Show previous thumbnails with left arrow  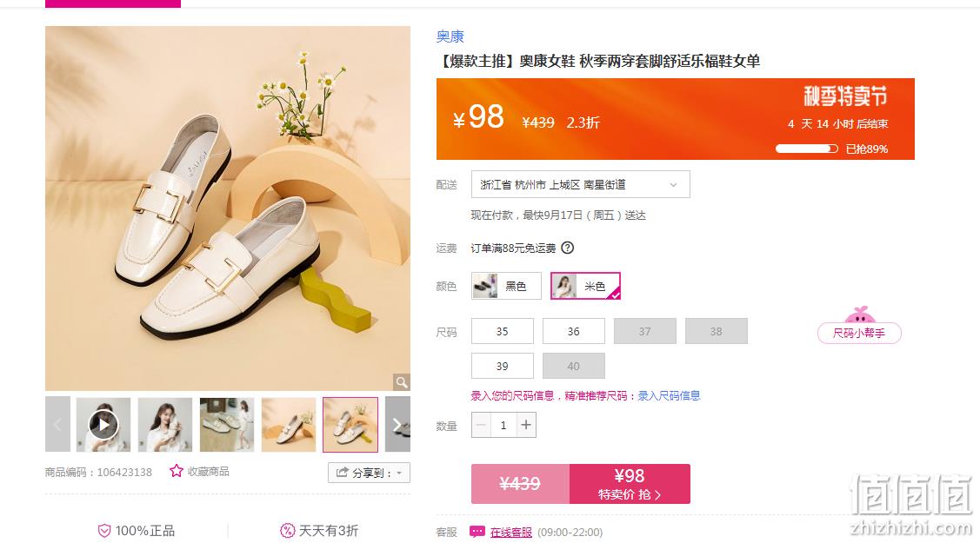57,425
